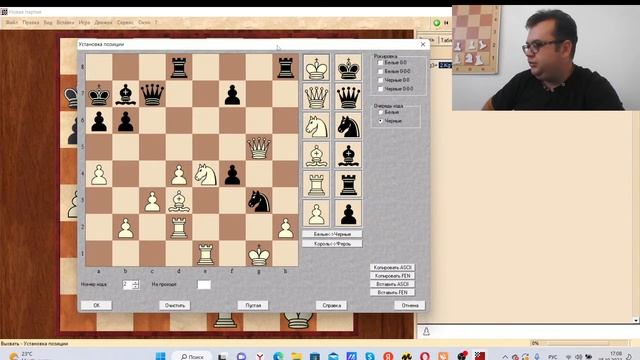Click the en passant input field
Viewport: 640px width, 360px height.
[x=204, y=284]
